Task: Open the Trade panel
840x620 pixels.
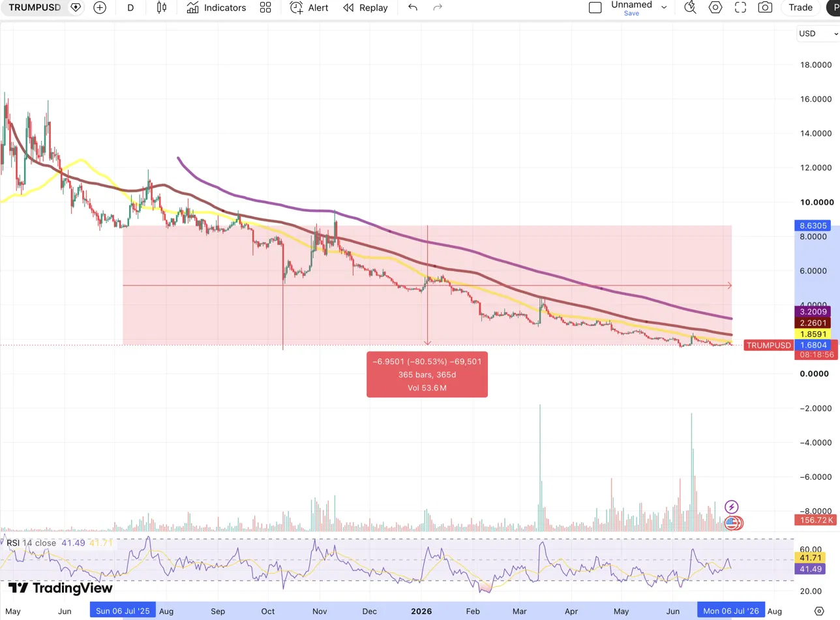Action: pyautogui.click(x=800, y=8)
